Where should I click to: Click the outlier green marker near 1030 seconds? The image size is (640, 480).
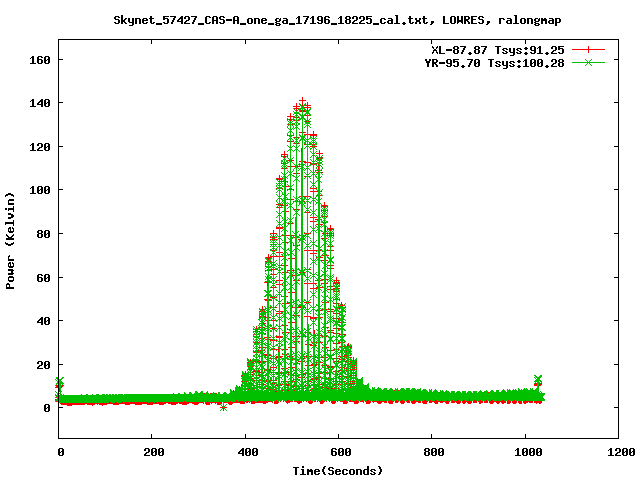[538, 380]
